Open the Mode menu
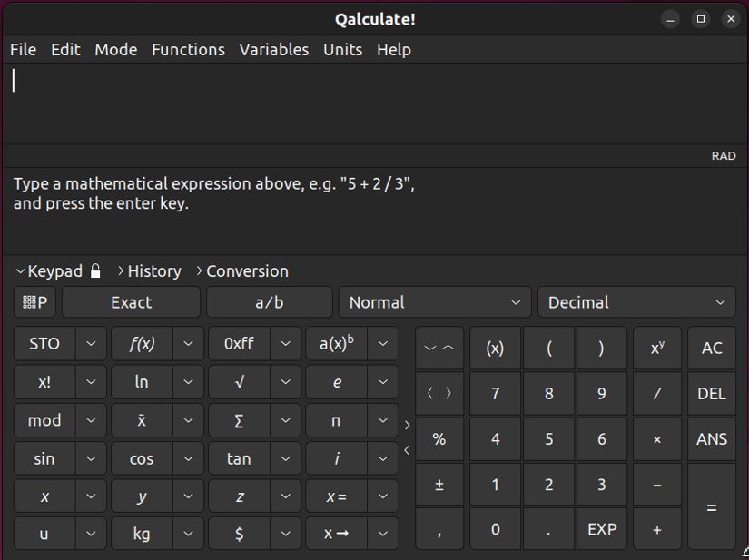This screenshot has height=560, width=749. (x=115, y=50)
